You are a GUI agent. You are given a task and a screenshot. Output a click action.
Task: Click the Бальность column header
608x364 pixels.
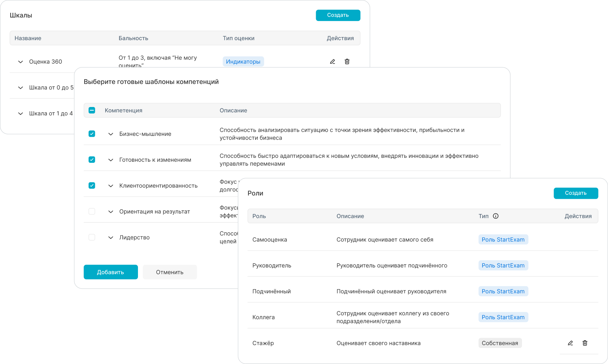pyautogui.click(x=133, y=38)
